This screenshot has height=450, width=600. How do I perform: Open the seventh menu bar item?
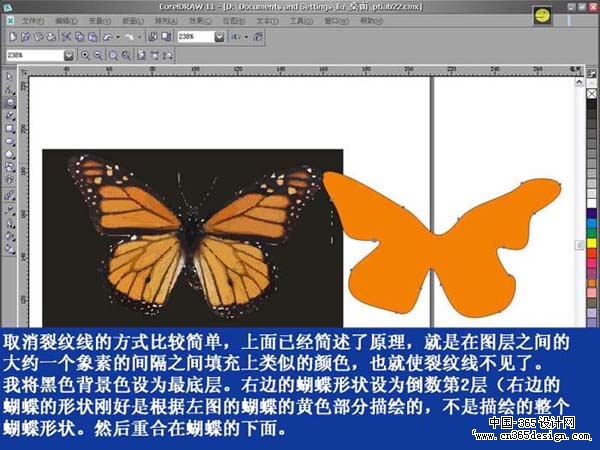234,21
